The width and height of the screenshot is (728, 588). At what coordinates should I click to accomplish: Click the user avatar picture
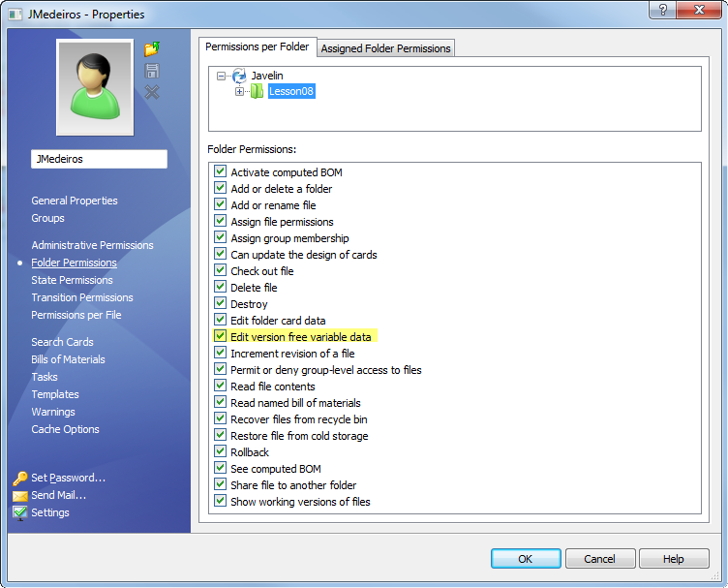pos(95,87)
